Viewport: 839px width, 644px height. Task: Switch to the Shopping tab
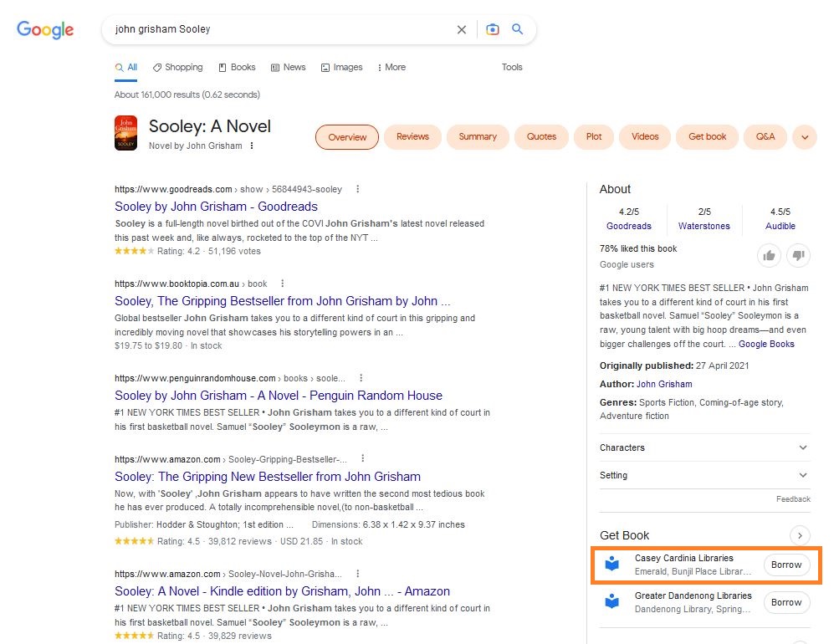pyautogui.click(x=177, y=68)
